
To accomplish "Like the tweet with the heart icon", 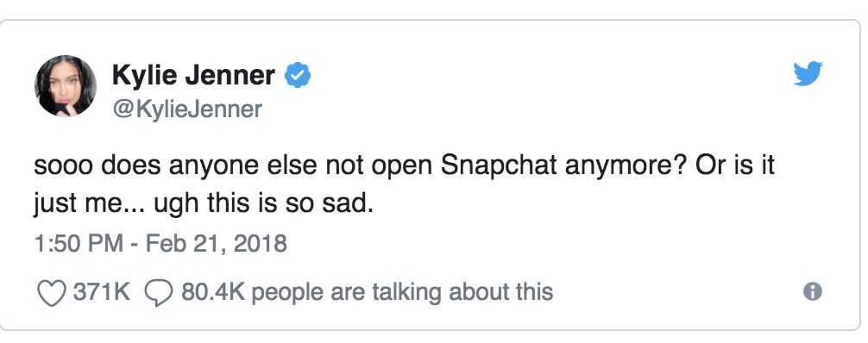I will 52,292.
